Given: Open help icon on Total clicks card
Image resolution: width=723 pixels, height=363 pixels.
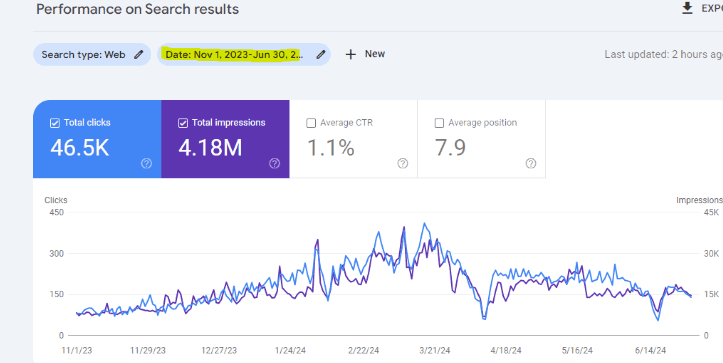Looking at the screenshot, I should [x=146, y=163].
